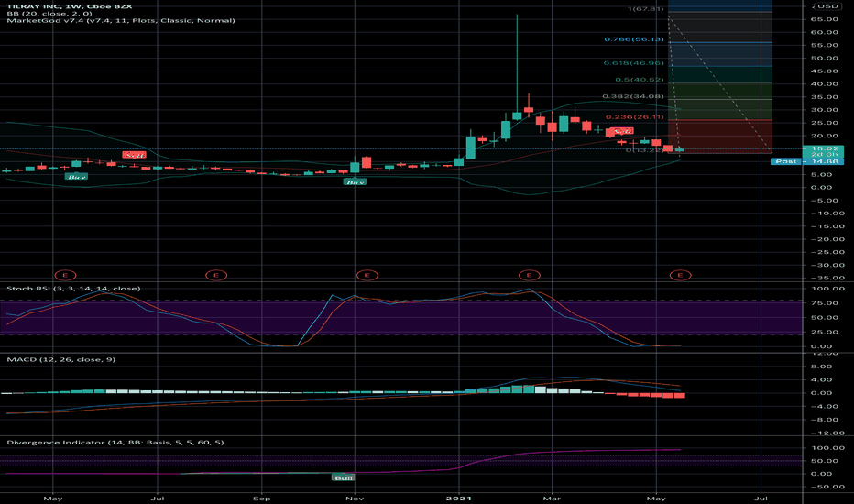Viewport: 854px width, 504px height.
Task: Open the USD currency selector
Action: click(x=827, y=6)
